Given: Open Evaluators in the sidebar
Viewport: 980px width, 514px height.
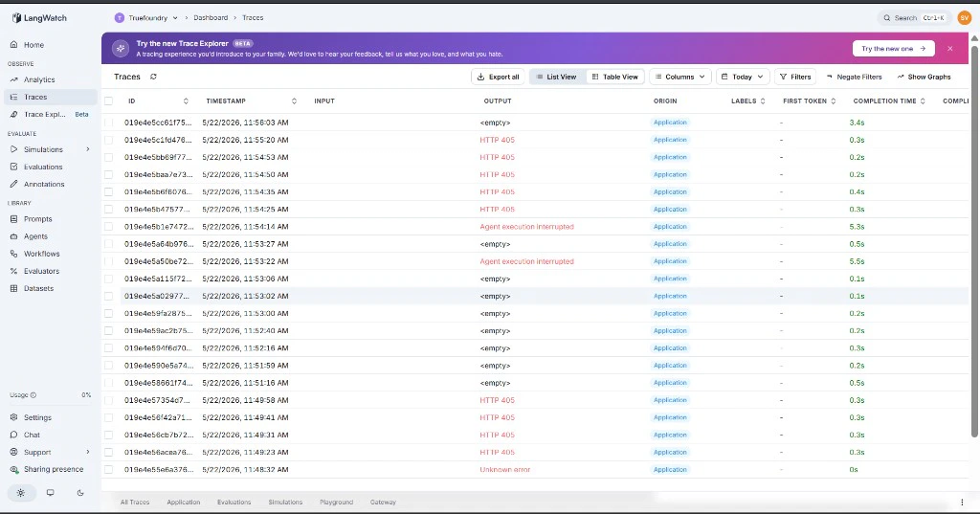Looking at the screenshot, I should [x=41, y=272].
